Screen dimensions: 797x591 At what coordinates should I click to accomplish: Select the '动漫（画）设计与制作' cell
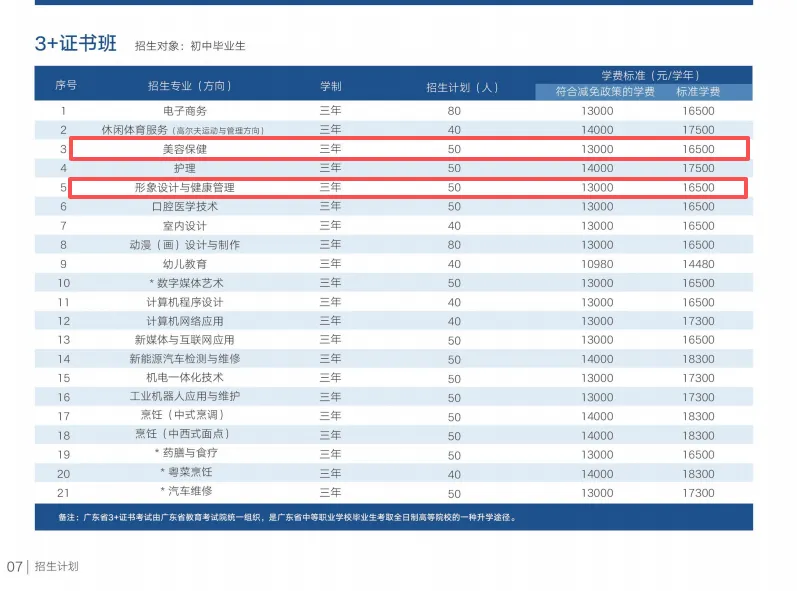click(185, 245)
